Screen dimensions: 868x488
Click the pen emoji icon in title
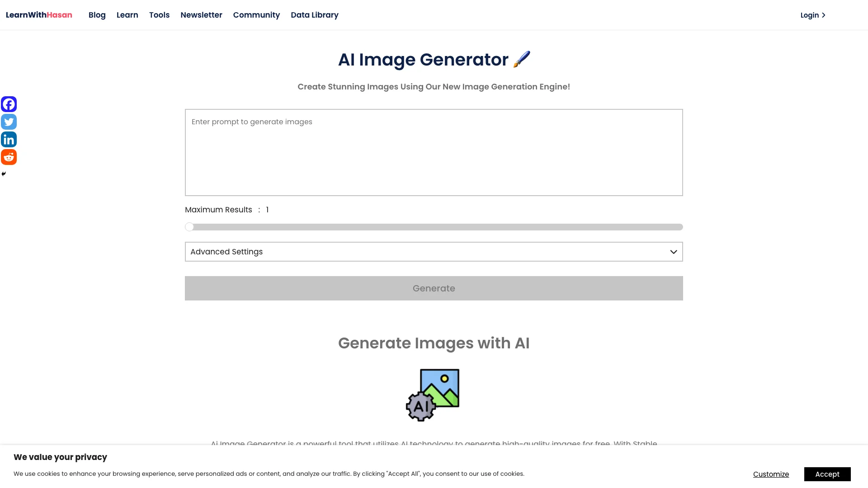[x=521, y=59]
